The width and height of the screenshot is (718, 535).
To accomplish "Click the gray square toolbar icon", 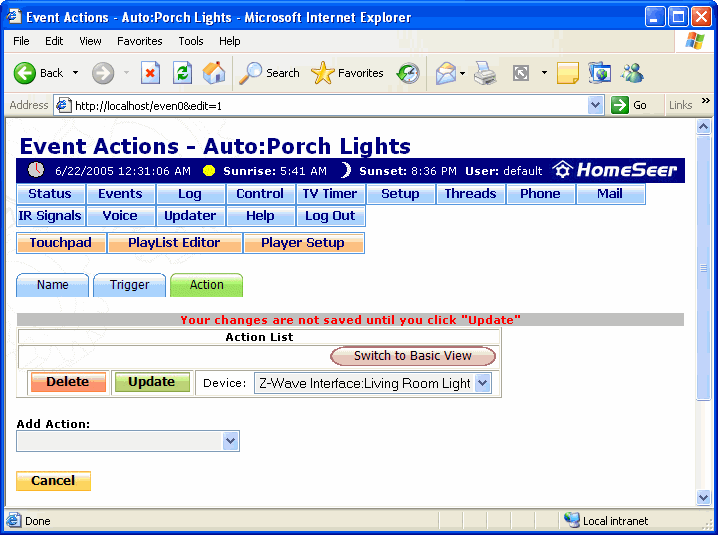I will tap(521, 73).
